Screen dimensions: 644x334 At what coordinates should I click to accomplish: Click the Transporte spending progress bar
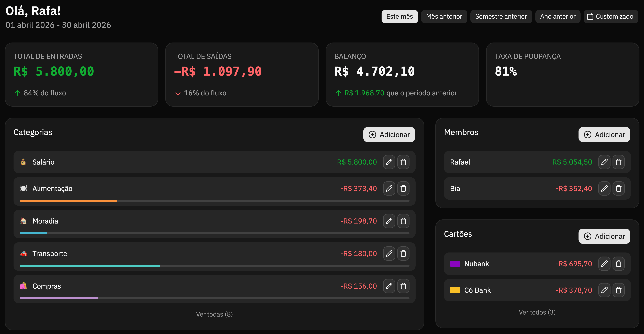tap(214, 266)
